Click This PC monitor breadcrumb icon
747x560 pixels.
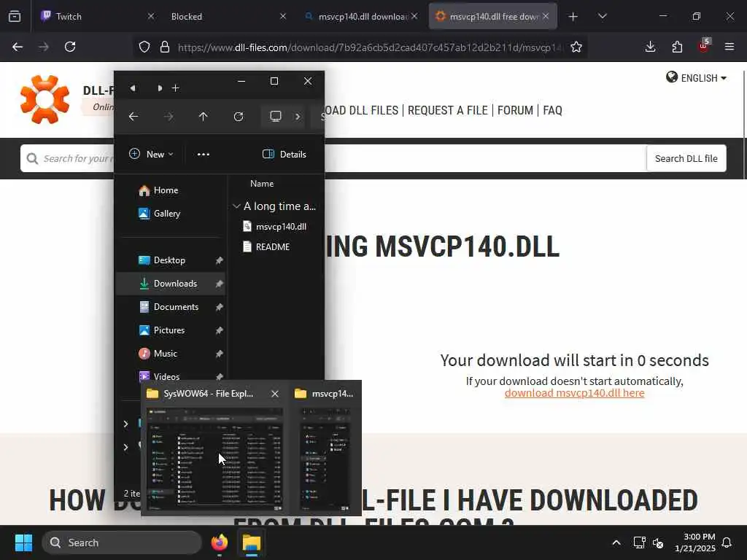point(275,117)
